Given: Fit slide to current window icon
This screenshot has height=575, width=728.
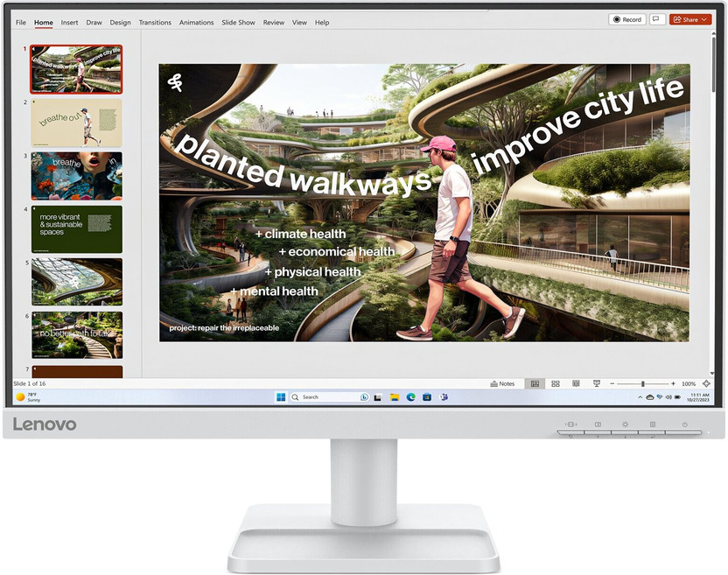Looking at the screenshot, I should (x=706, y=383).
